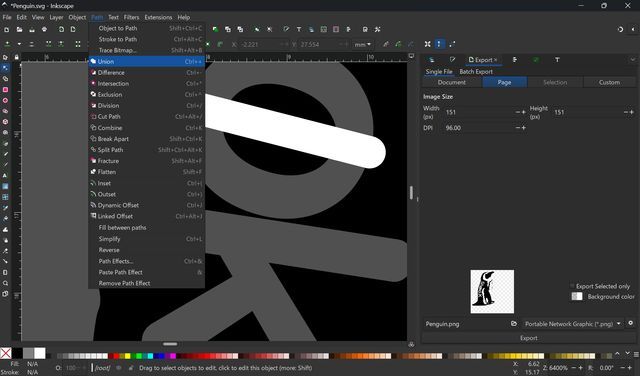This screenshot has width=640, height=376.
Task: Zoom in with status bar plus
Action: point(580,368)
